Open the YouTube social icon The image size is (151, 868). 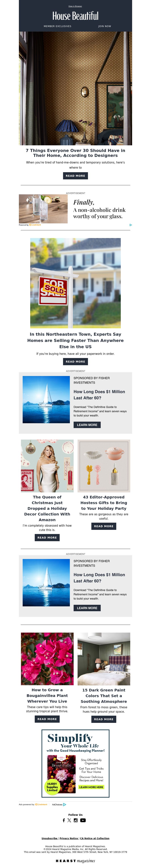tap(83, 820)
